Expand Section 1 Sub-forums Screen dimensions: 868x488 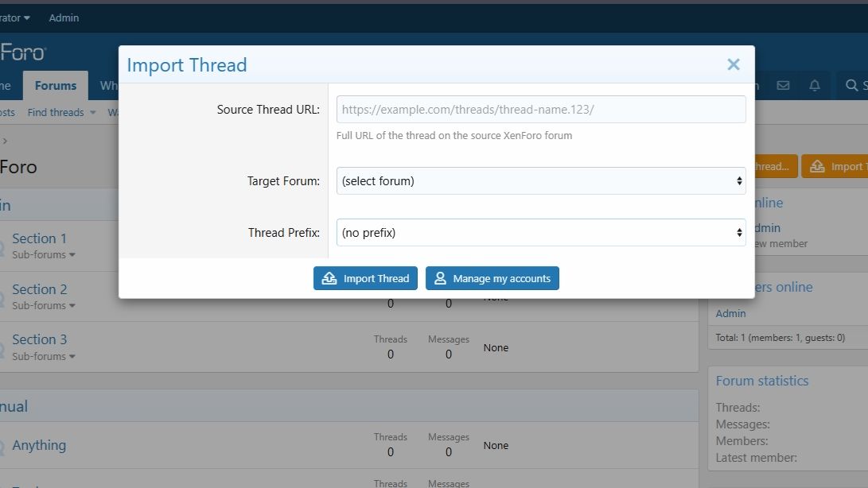tap(44, 254)
